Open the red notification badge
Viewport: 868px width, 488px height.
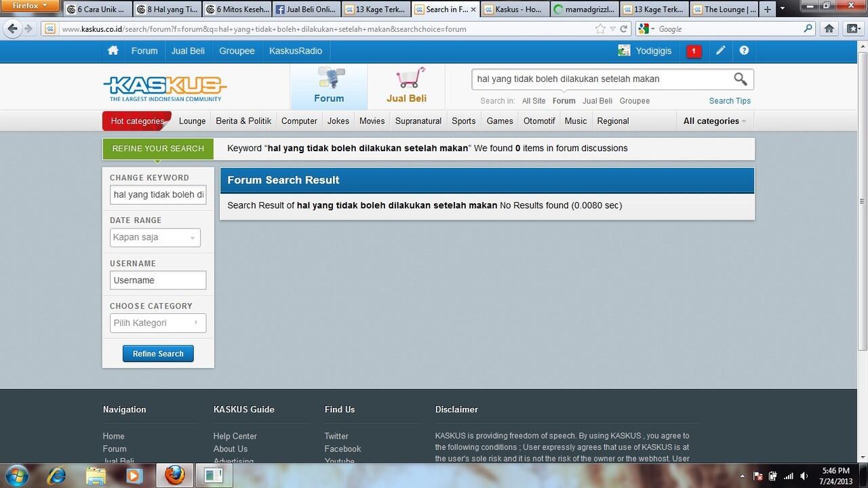(694, 51)
